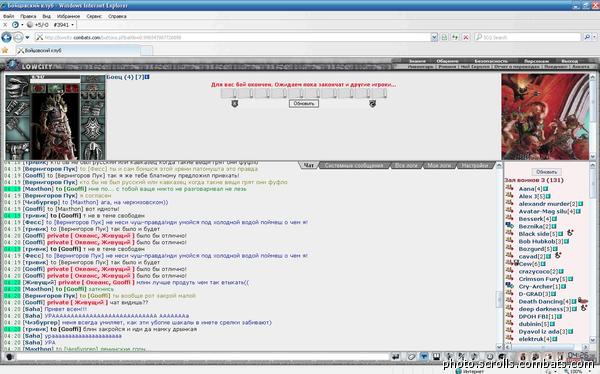Open the Персонаж menu in the game header
This screenshot has width=600, height=374.
[536, 61]
